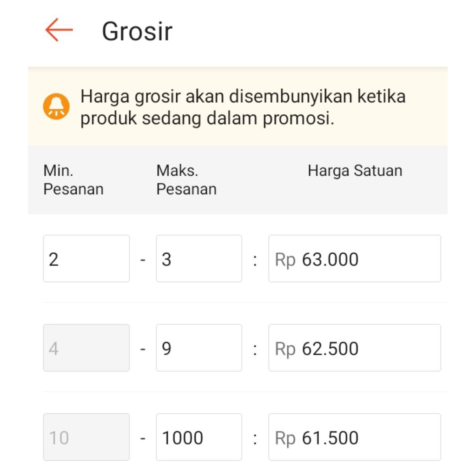
Task: Tap the Min. Pesanan column header
Action: pos(73,180)
